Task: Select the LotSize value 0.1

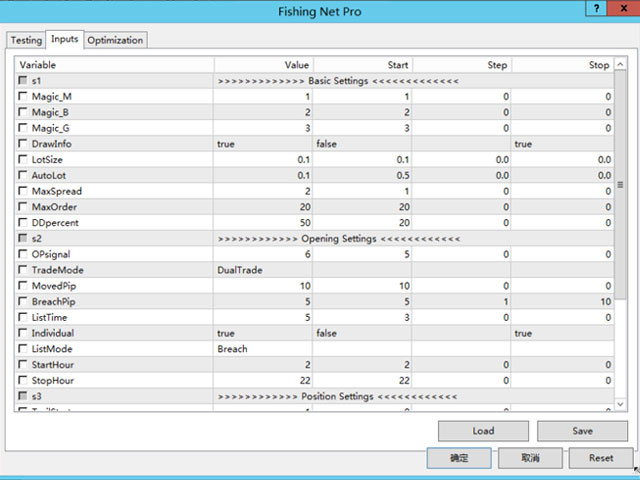Action: click(x=304, y=160)
